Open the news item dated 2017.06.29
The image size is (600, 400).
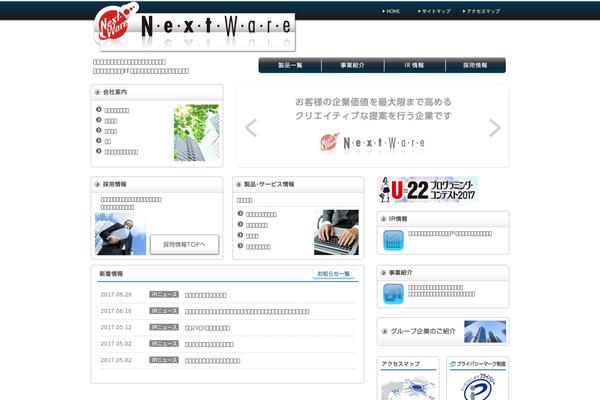click(205, 295)
